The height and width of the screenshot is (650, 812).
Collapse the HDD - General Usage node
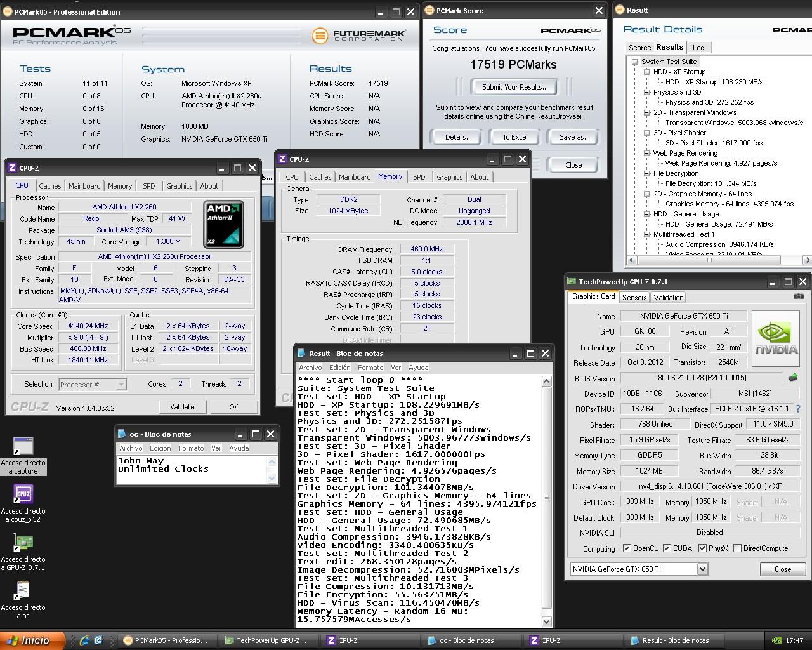(x=646, y=214)
